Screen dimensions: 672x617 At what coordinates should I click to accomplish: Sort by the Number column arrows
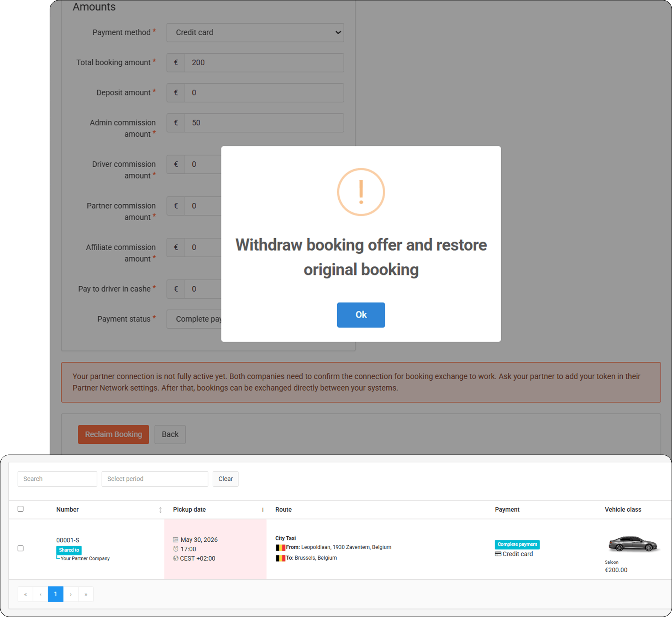(x=160, y=510)
